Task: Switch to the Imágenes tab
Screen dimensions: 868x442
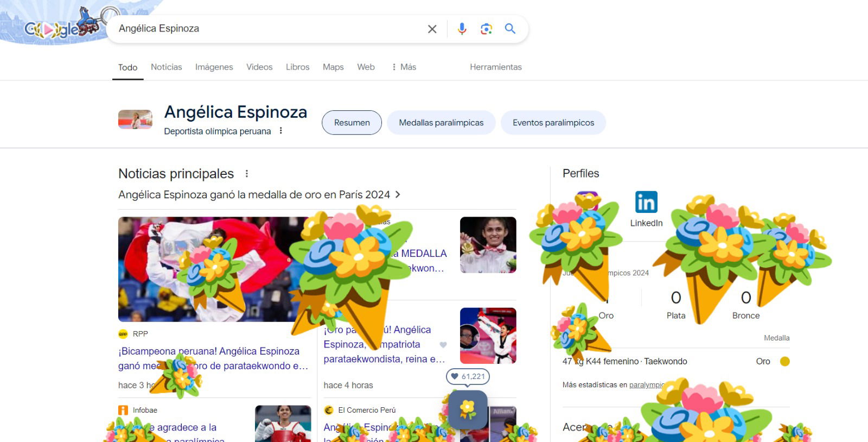Action: [x=214, y=67]
